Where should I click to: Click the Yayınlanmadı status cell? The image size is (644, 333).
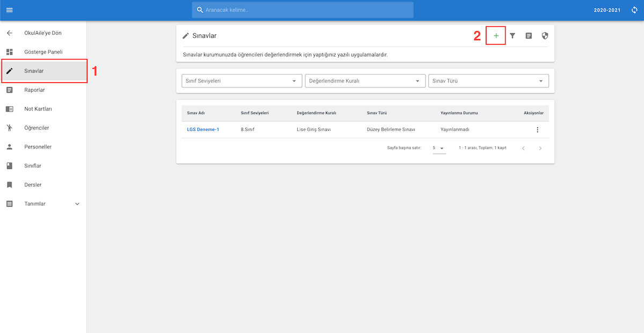pyautogui.click(x=455, y=130)
